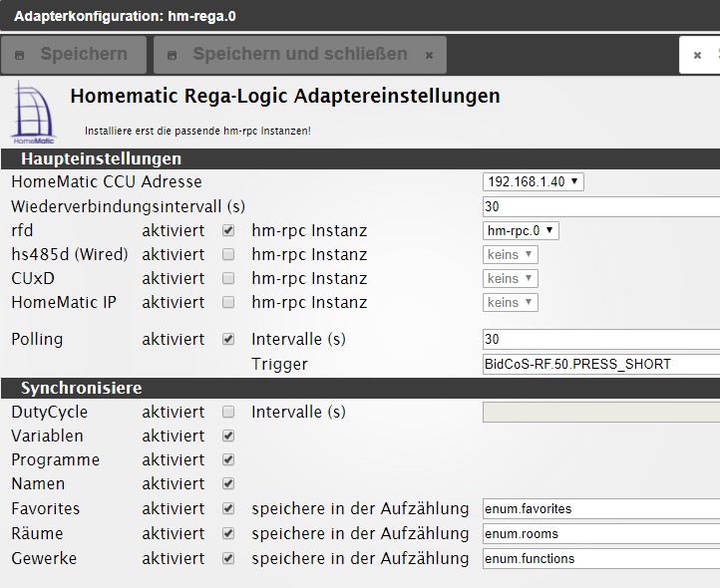The image size is (720, 588).
Task: Toggle the Programme checkbox
Action: 228,459
